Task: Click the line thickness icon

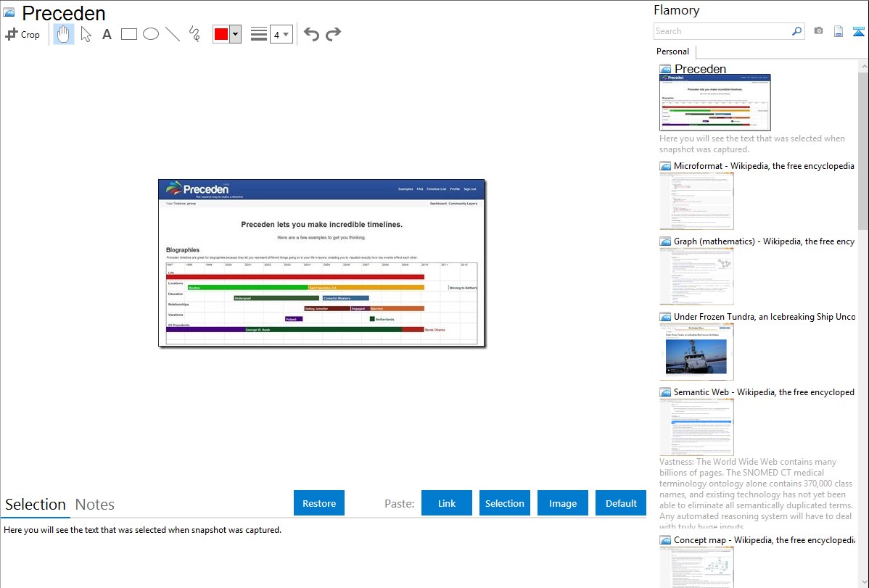Action: (x=259, y=34)
